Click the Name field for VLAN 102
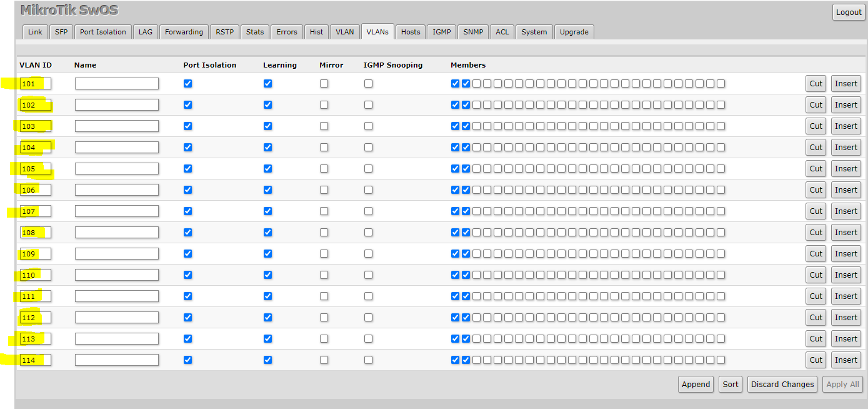Image resolution: width=868 pixels, height=409 pixels. (x=116, y=105)
